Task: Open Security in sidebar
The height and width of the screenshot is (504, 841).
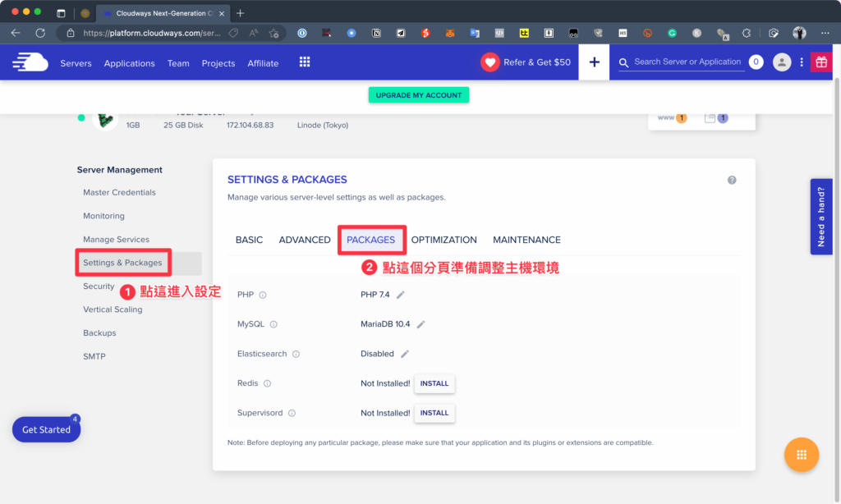Action: (x=99, y=286)
